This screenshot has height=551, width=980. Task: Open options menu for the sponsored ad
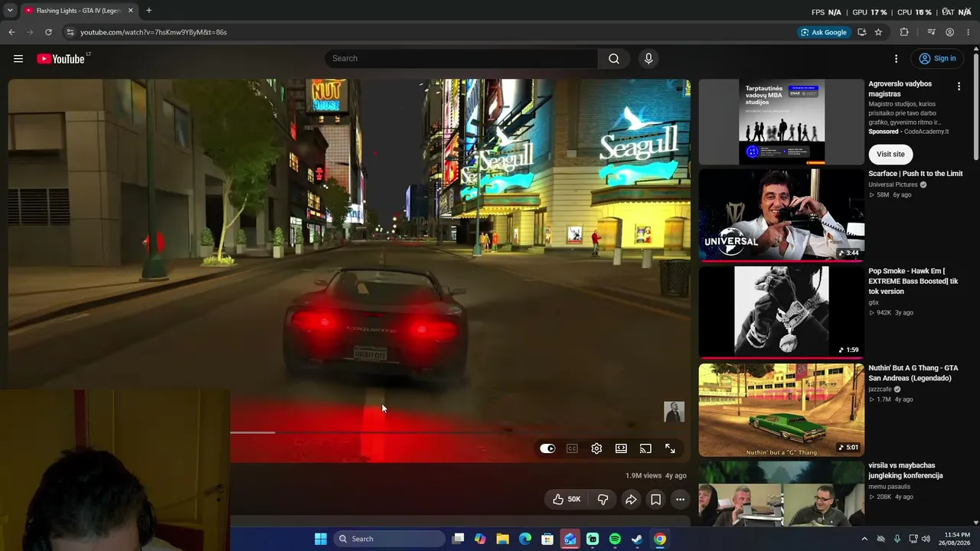tap(959, 87)
